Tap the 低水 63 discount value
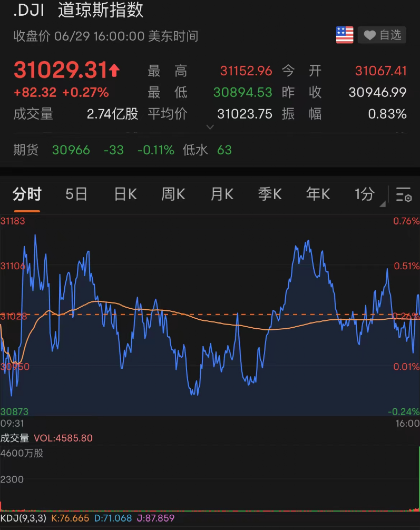Image resolution: width=420 pixels, height=530 pixels. click(x=224, y=150)
